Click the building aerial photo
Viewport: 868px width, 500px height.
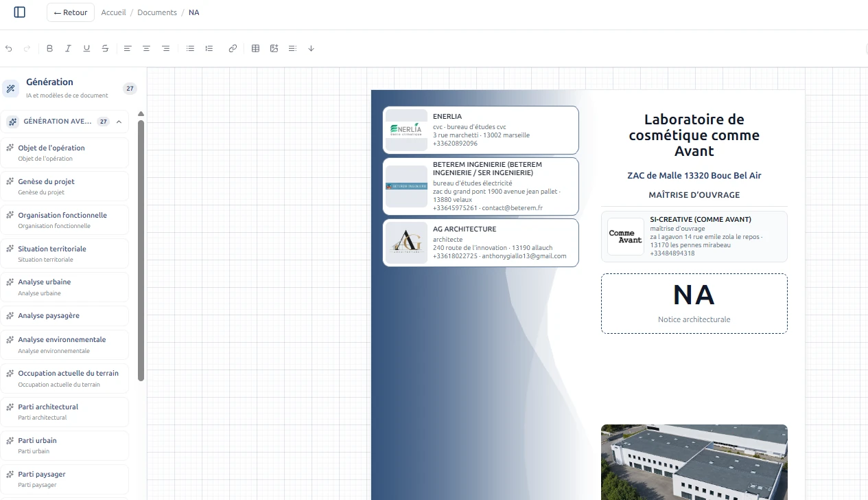pyautogui.click(x=694, y=462)
